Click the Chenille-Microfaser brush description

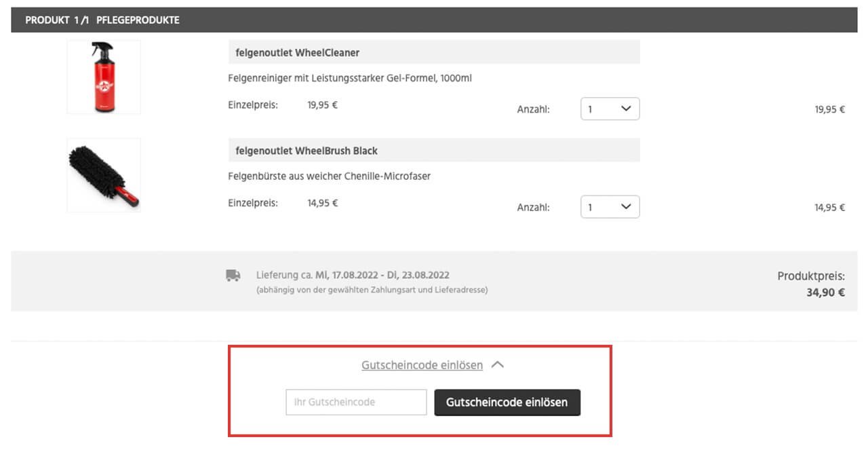[x=330, y=176]
